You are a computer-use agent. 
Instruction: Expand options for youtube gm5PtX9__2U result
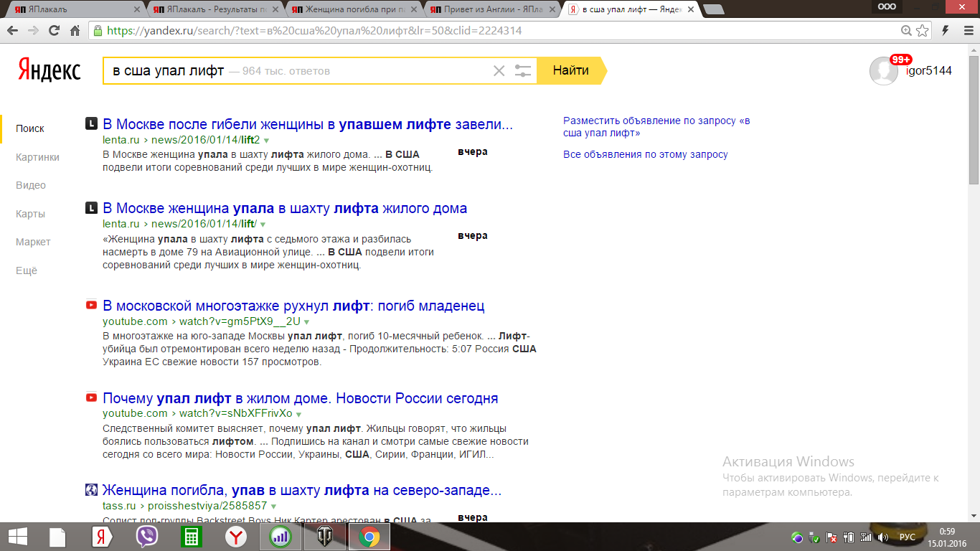click(x=306, y=322)
